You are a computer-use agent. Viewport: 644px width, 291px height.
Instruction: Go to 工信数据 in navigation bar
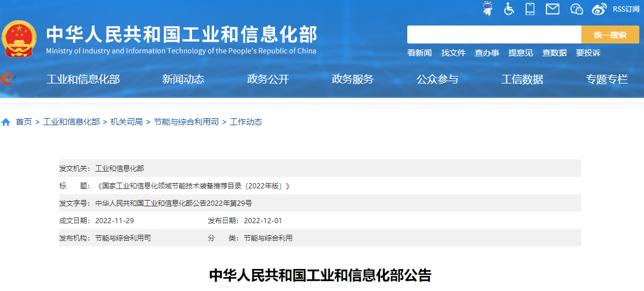pyautogui.click(x=522, y=79)
